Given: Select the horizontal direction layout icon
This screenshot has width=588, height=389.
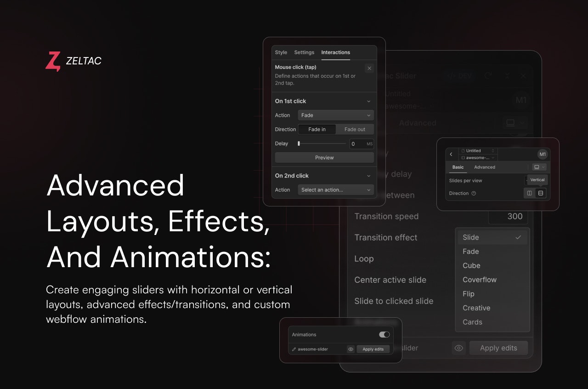Looking at the screenshot, I should click(529, 193).
